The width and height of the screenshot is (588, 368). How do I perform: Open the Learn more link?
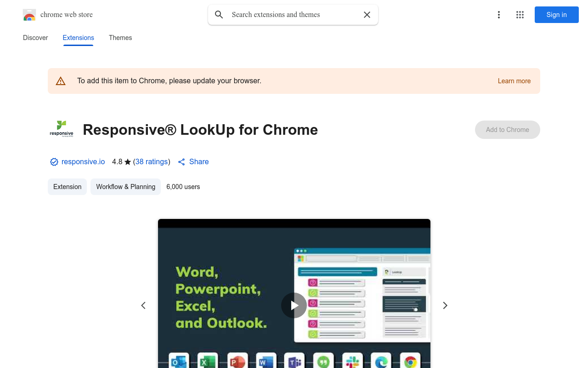pyautogui.click(x=514, y=81)
